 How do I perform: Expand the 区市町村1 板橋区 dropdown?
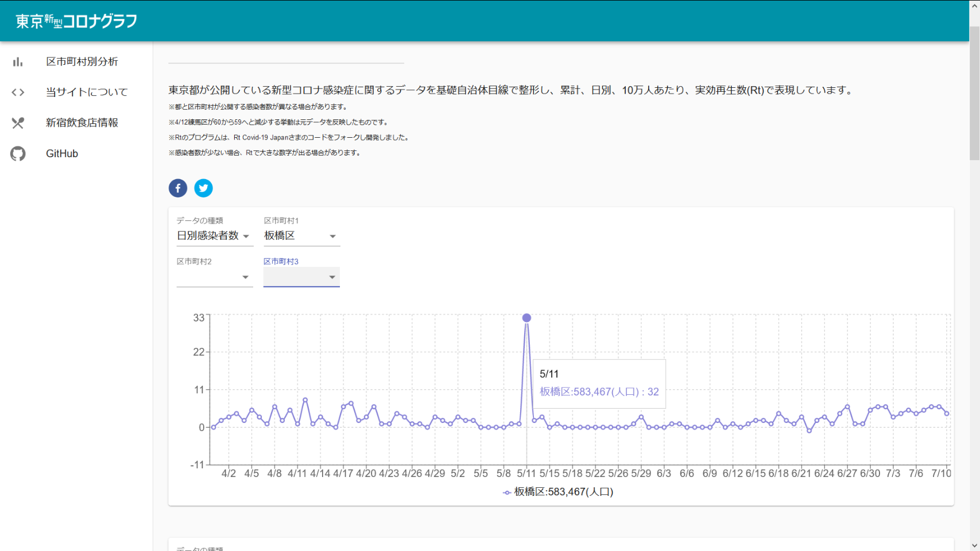pyautogui.click(x=301, y=236)
